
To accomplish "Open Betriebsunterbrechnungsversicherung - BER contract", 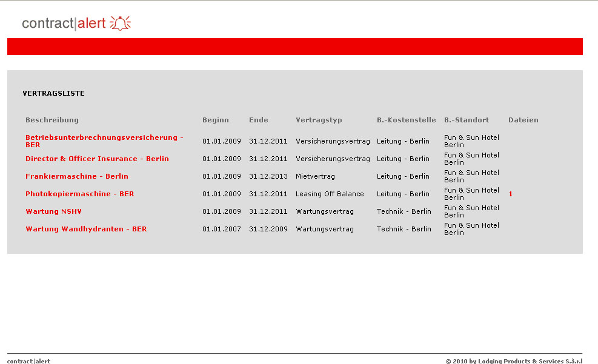I will (104, 138).
